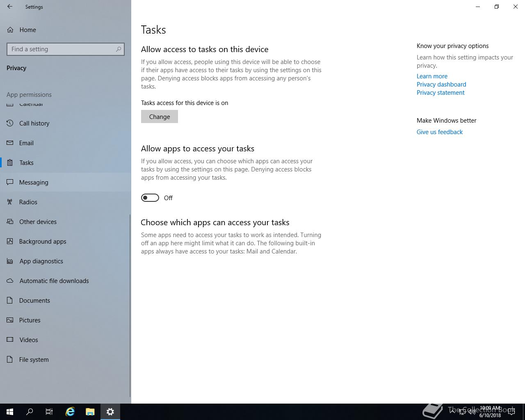Click the 'Allow access to tasks on this device' heading
525x420 pixels.
pyautogui.click(x=205, y=49)
